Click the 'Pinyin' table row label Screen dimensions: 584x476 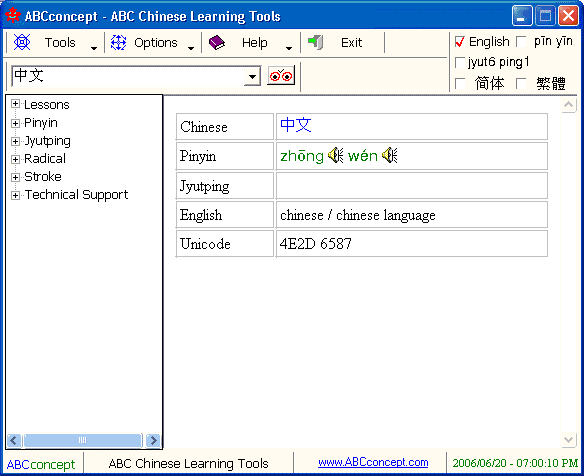point(198,156)
